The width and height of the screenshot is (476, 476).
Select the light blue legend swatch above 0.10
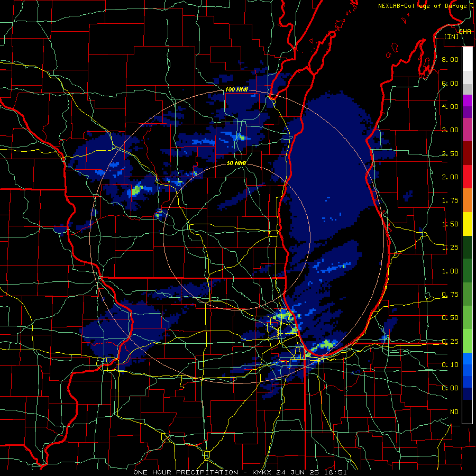[467, 359]
